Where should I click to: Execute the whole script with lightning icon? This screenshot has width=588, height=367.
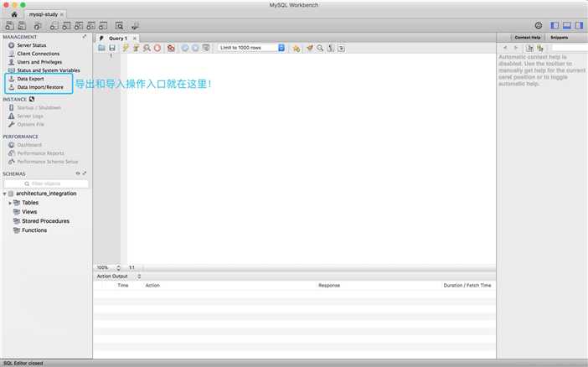126,48
